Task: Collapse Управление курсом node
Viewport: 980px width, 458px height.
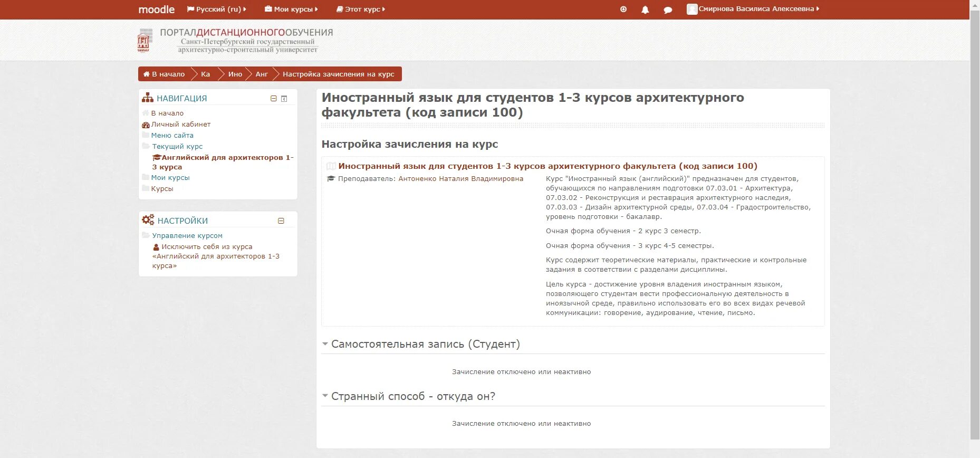Action: (187, 235)
